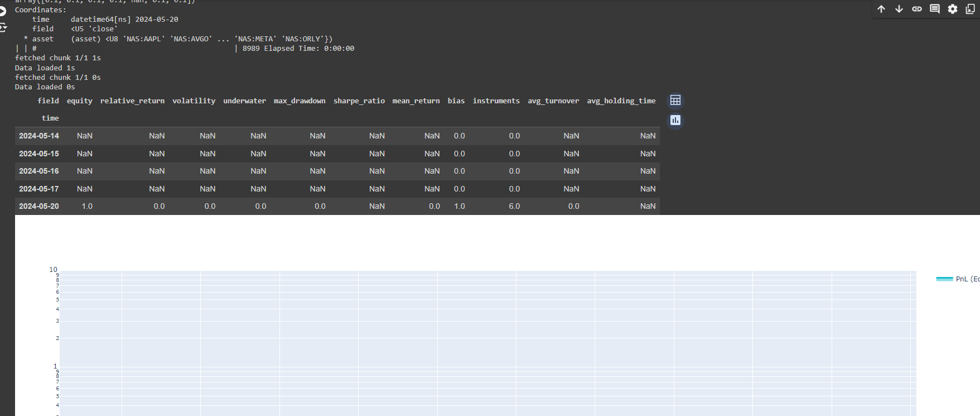This screenshot has width=980, height=416.
Task: Select the instruments column header
Action: coord(496,101)
